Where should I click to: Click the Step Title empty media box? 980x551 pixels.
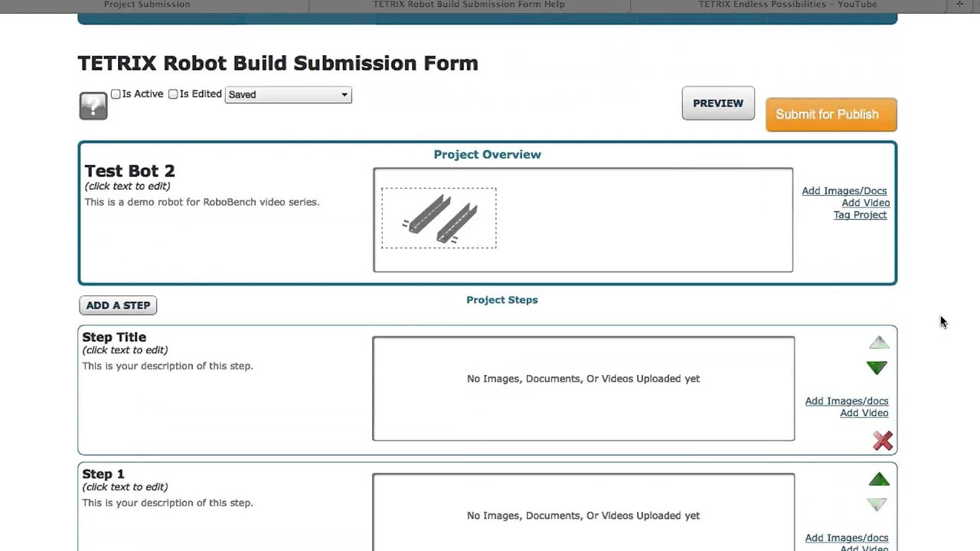point(583,389)
